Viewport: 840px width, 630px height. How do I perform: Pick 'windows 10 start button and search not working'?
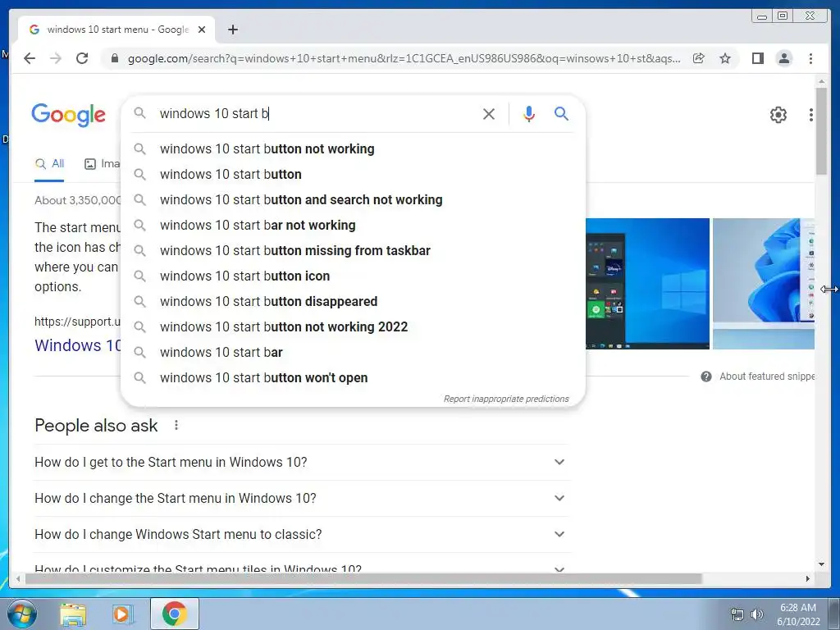tap(353, 200)
